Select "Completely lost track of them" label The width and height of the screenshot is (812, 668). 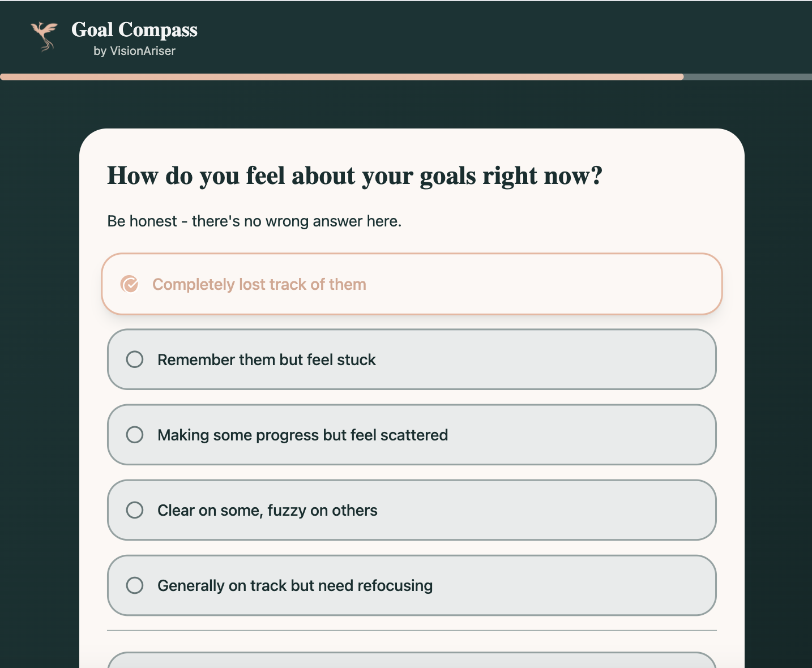coord(259,284)
